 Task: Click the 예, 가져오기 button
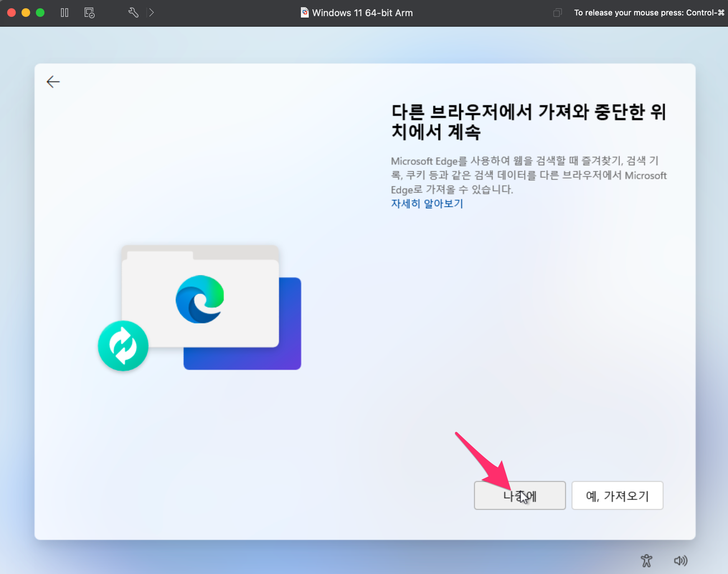(617, 495)
